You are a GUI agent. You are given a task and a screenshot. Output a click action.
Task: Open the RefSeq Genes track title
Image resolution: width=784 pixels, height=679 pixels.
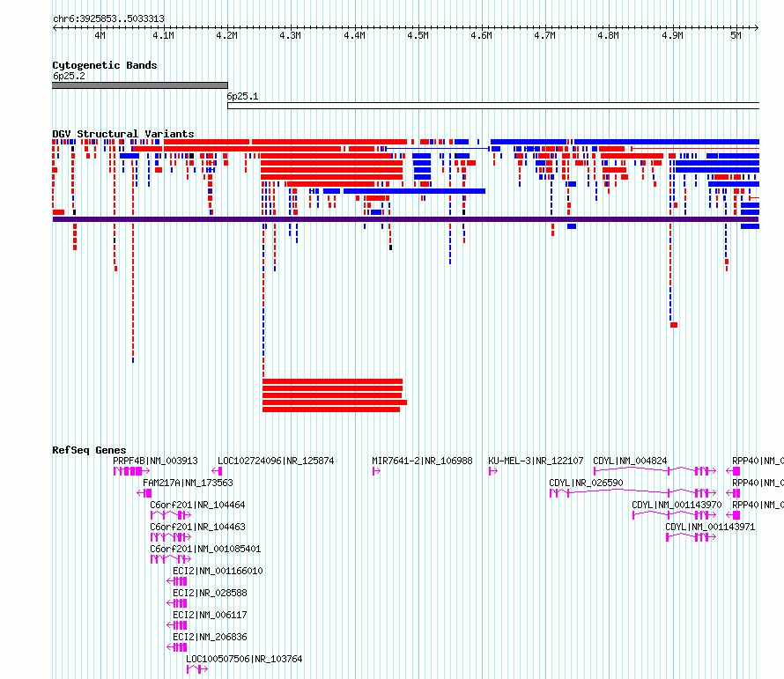click(89, 450)
